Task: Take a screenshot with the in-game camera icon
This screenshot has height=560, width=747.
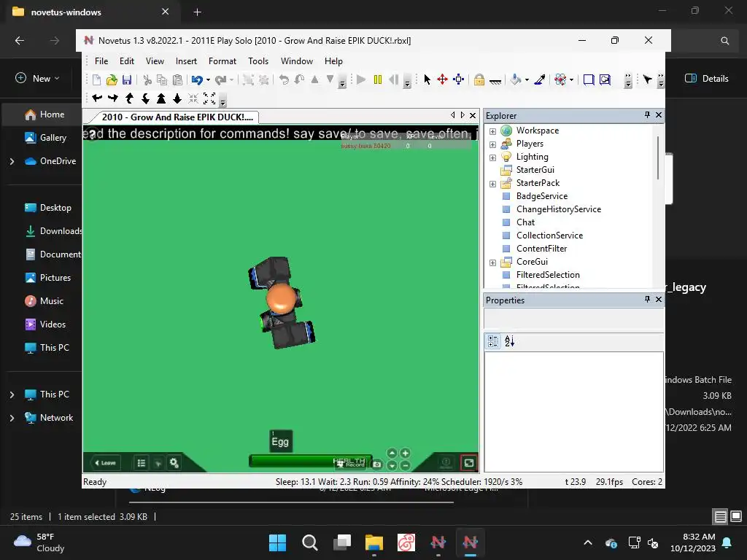Action: tap(377, 464)
